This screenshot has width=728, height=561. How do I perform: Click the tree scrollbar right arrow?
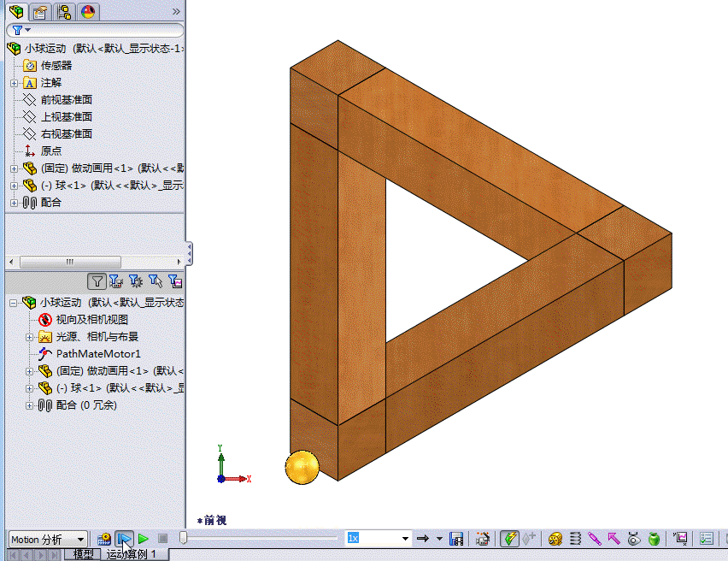tap(179, 262)
